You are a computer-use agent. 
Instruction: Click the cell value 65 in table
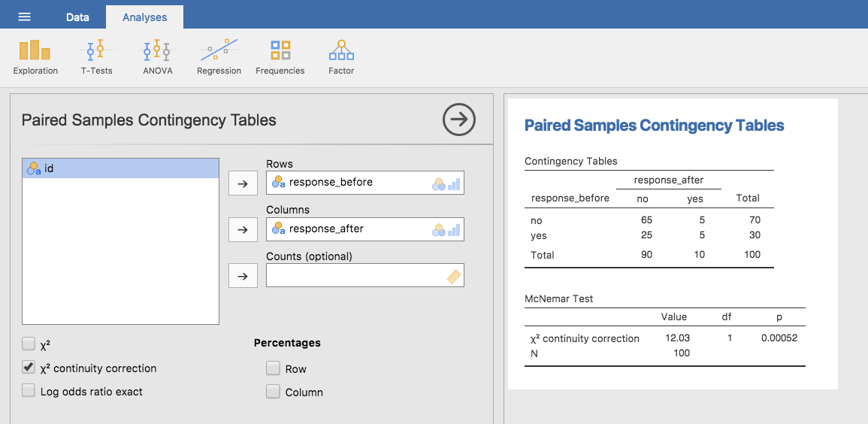tap(646, 220)
